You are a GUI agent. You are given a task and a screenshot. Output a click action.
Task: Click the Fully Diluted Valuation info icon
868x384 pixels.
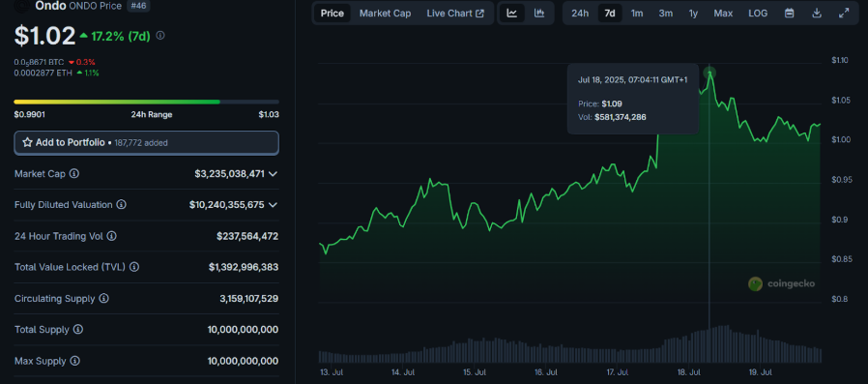click(121, 204)
